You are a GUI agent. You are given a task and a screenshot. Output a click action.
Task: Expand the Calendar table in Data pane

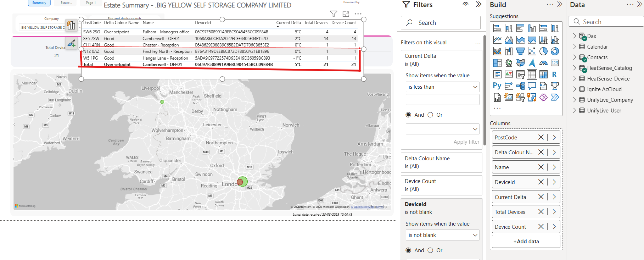click(x=575, y=47)
